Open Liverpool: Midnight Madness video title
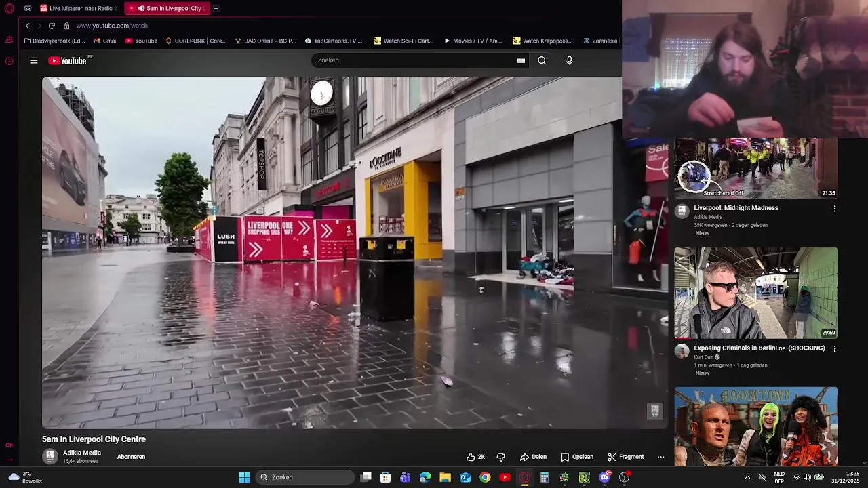 point(736,208)
